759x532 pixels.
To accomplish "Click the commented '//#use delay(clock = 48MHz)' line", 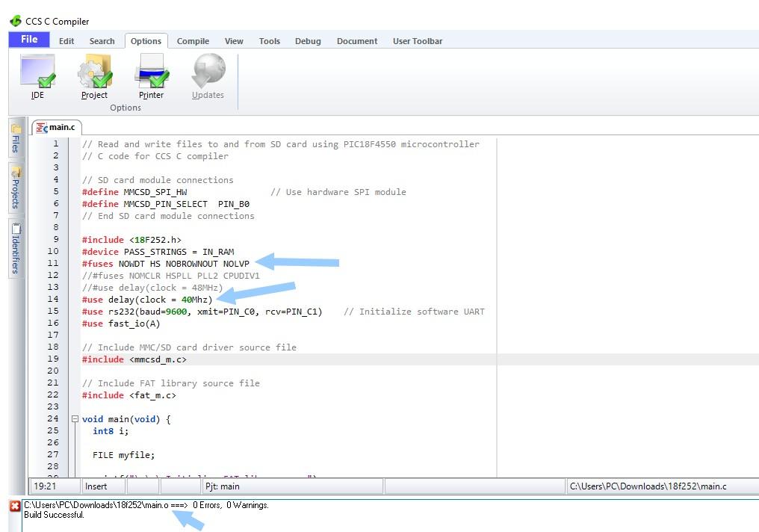I will [152, 288].
